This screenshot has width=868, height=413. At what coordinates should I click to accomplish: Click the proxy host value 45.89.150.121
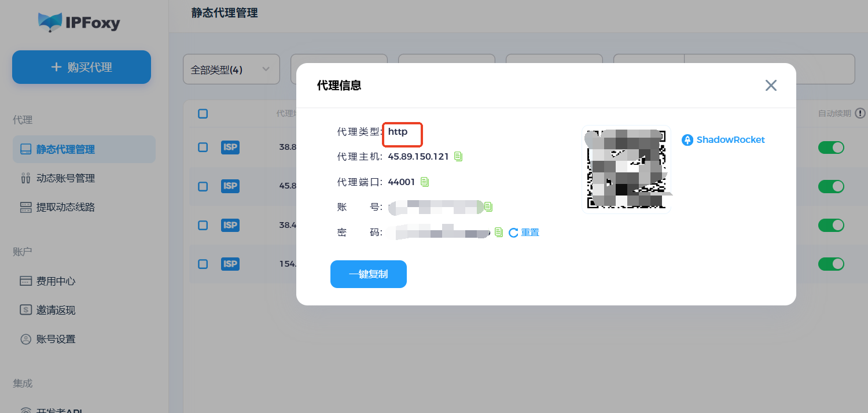(418, 156)
